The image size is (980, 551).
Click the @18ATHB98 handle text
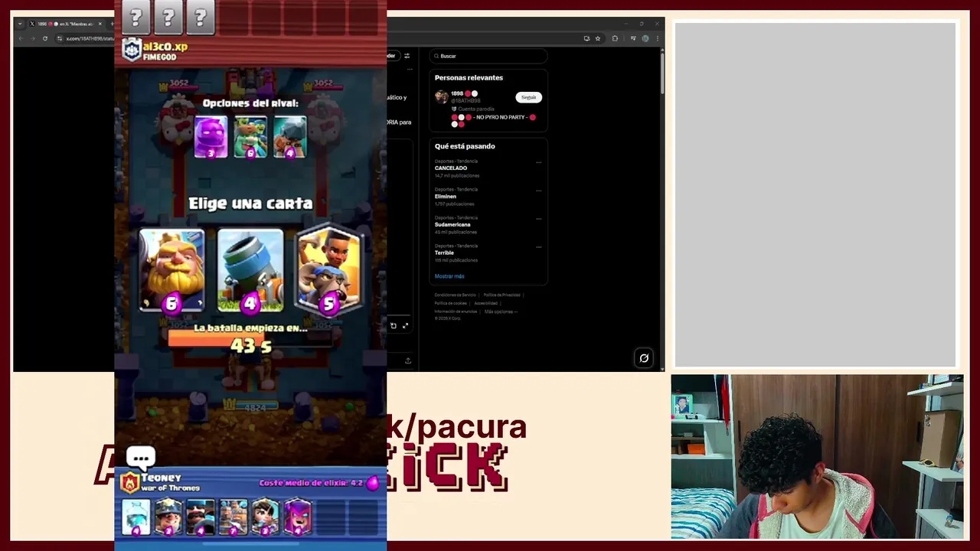[465, 101]
